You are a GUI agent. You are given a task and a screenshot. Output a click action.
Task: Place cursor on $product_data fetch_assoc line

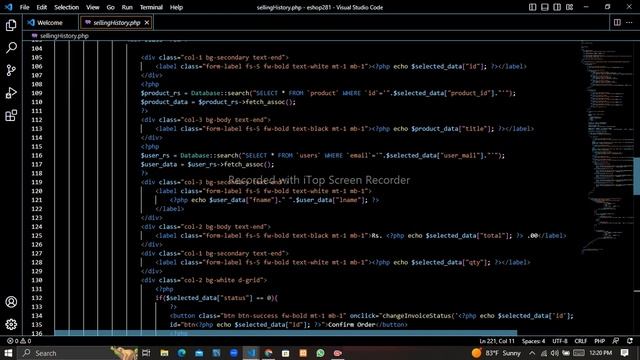218,102
